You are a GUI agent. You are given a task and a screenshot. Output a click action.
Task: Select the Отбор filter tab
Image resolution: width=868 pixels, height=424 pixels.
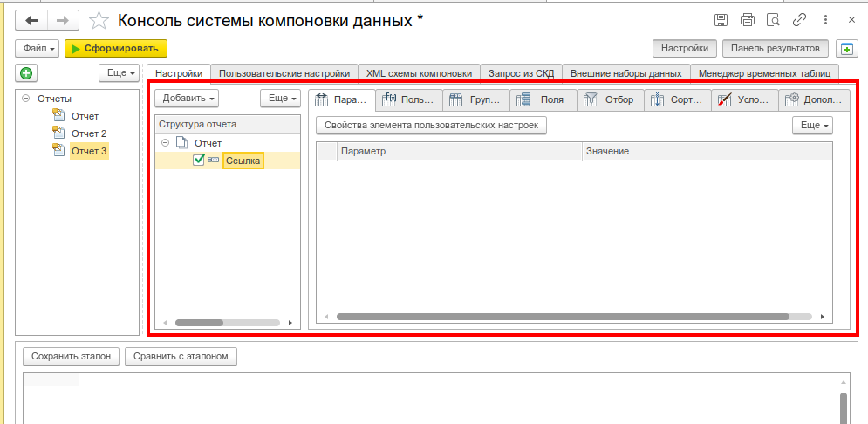point(611,100)
